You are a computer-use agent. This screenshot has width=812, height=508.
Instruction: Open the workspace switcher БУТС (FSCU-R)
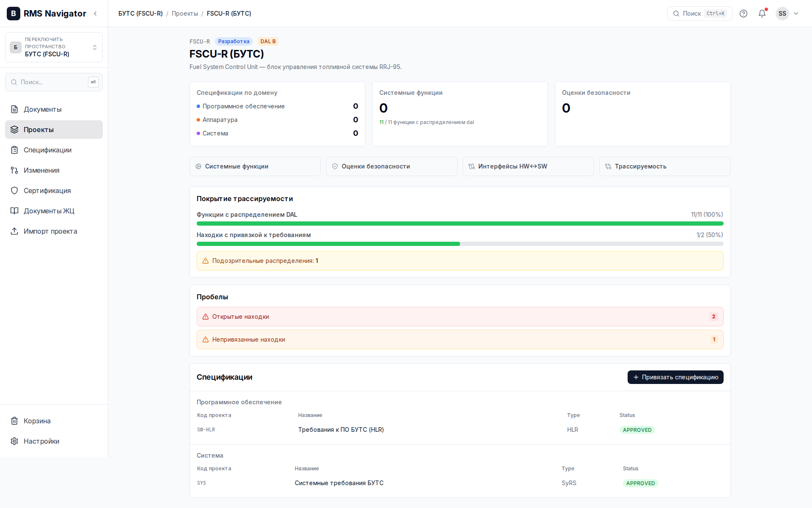(54, 47)
